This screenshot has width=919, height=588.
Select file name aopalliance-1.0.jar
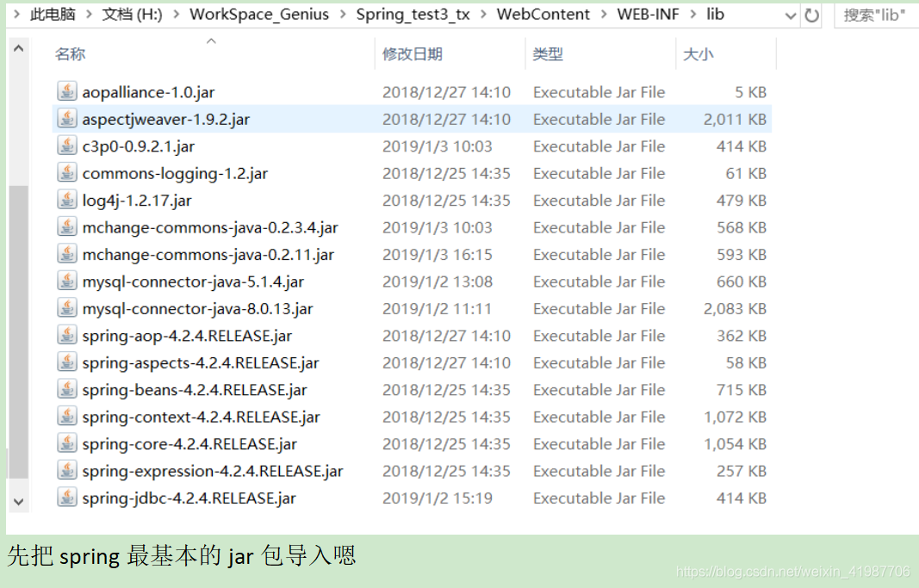pyautogui.click(x=148, y=92)
